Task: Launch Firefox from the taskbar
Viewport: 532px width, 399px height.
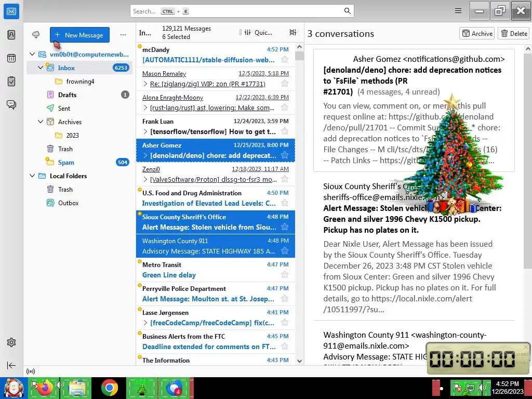Action: pos(45,388)
